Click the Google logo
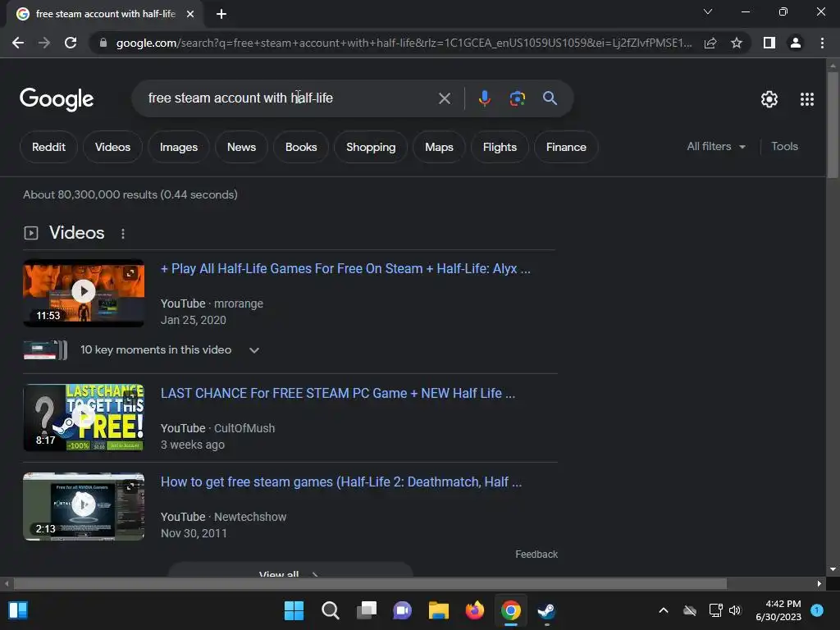Screen dimensions: 840x630 tap(57, 99)
